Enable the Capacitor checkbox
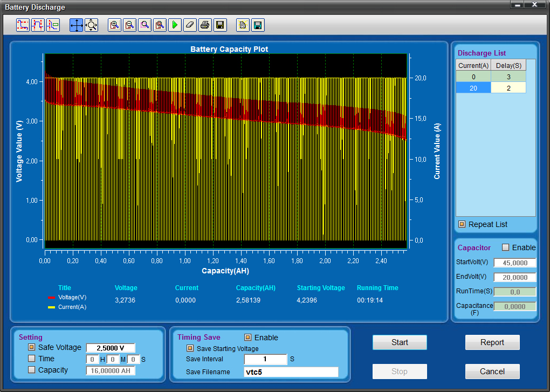Image resolution: width=550 pixels, height=392 pixels. coord(505,247)
